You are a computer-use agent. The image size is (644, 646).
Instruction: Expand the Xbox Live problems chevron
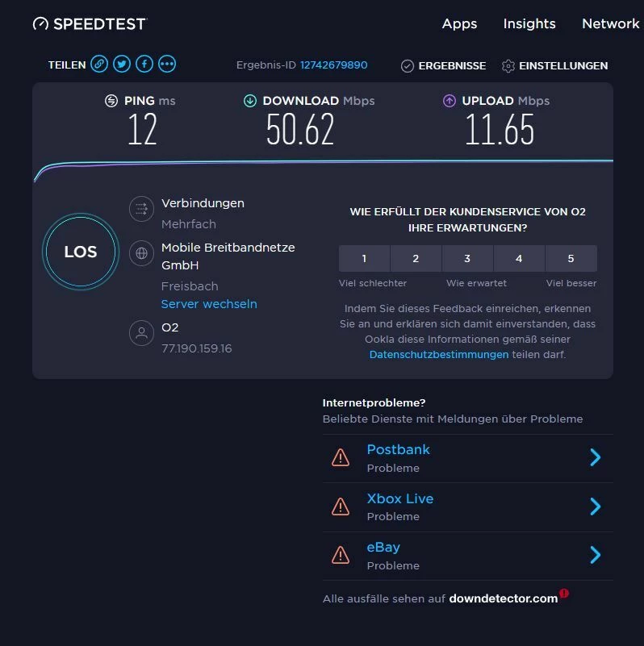click(x=596, y=506)
